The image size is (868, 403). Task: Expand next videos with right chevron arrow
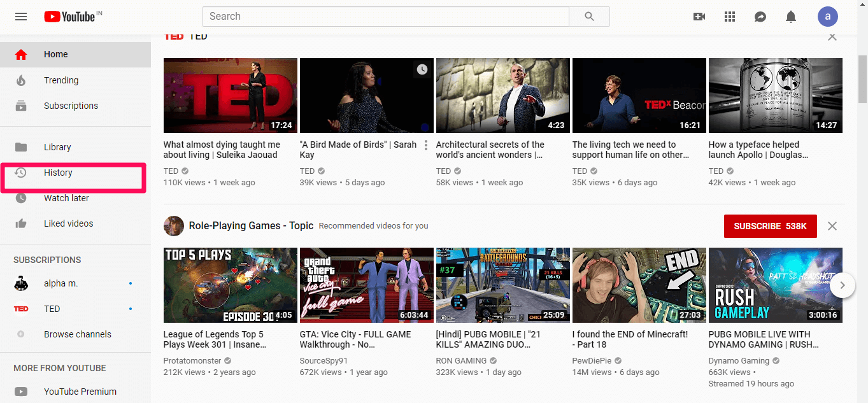point(842,285)
